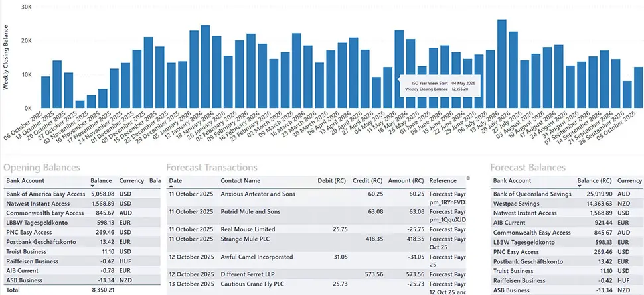Click Reference column header in Forecast Transactions
This screenshot has width=644, height=295.
click(443, 180)
